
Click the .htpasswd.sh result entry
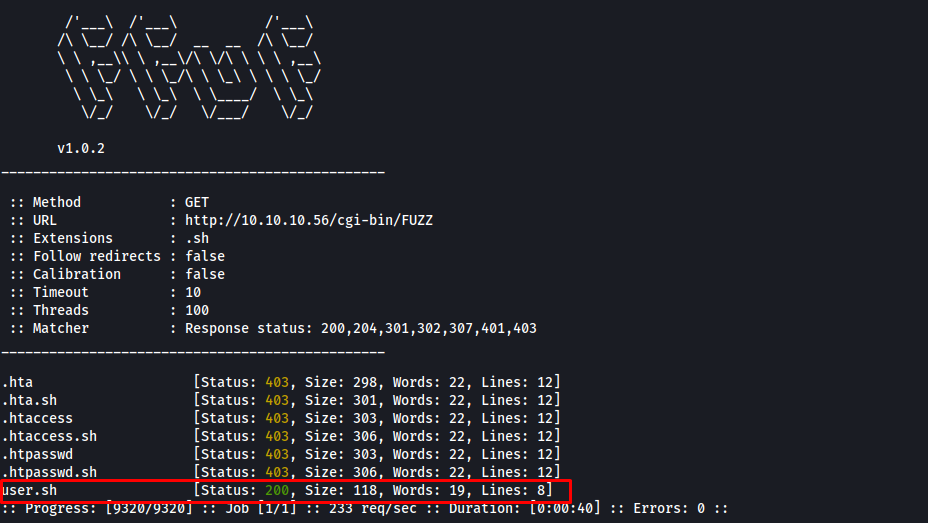pyautogui.click(x=49, y=472)
